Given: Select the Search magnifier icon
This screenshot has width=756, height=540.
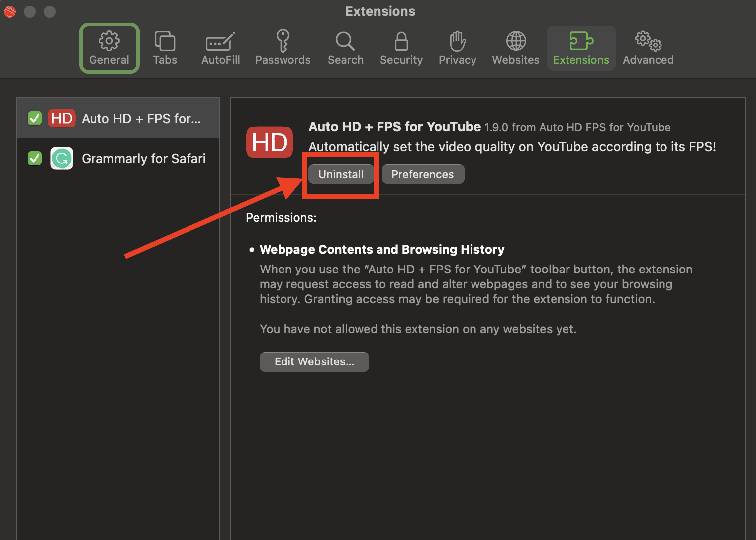Looking at the screenshot, I should tap(345, 41).
